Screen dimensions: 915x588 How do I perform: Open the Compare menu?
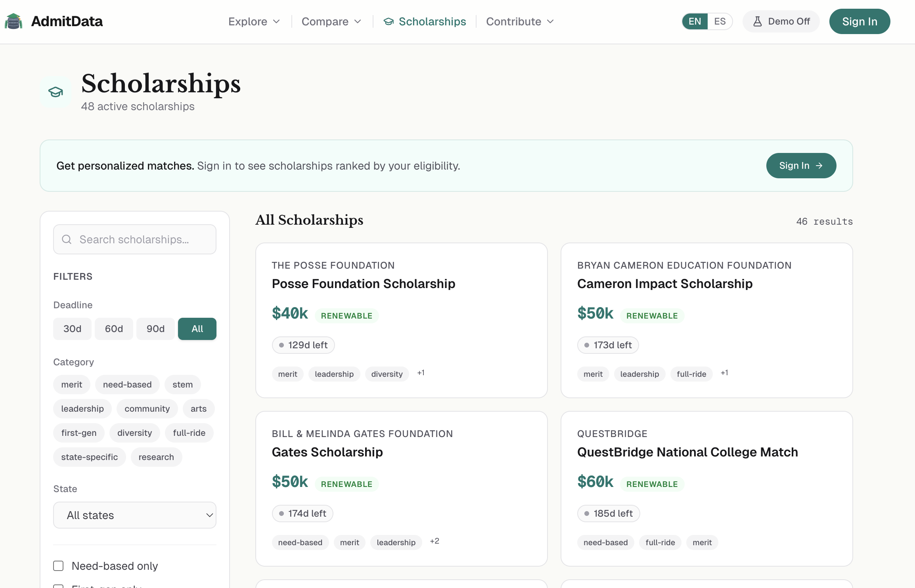[331, 21]
